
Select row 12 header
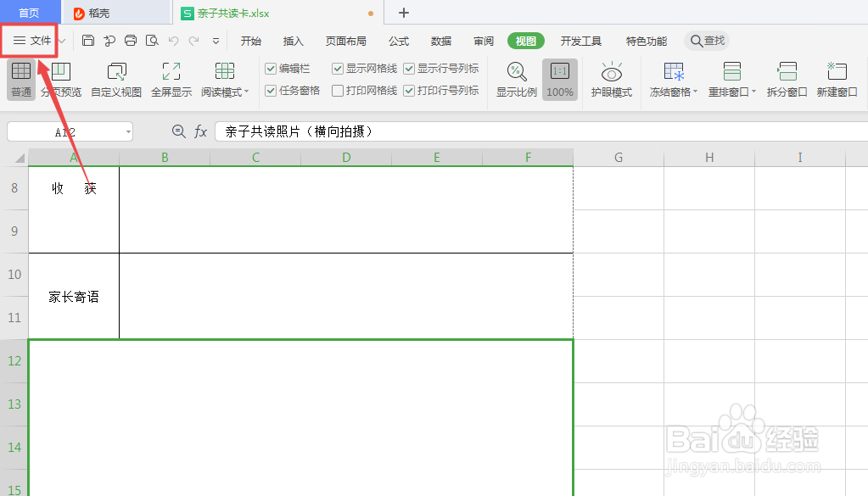click(x=14, y=361)
